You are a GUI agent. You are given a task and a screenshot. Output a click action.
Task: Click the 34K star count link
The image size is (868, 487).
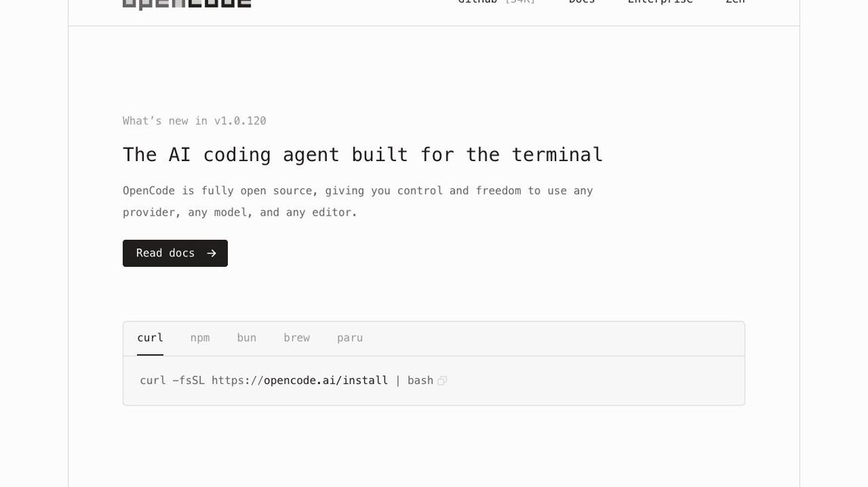(521, 2)
